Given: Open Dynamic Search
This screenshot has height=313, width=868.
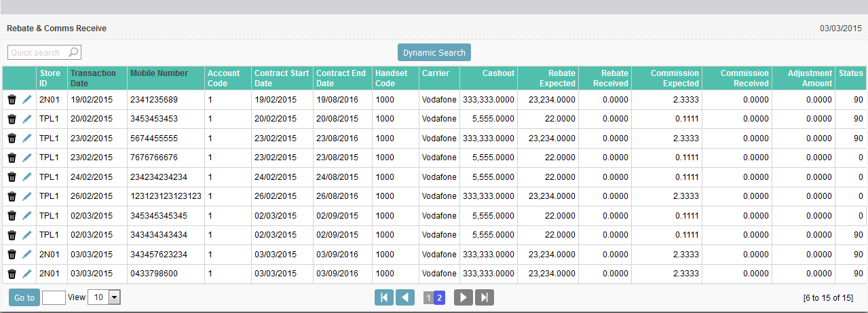Looking at the screenshot, I should click(x=434, y=52).
